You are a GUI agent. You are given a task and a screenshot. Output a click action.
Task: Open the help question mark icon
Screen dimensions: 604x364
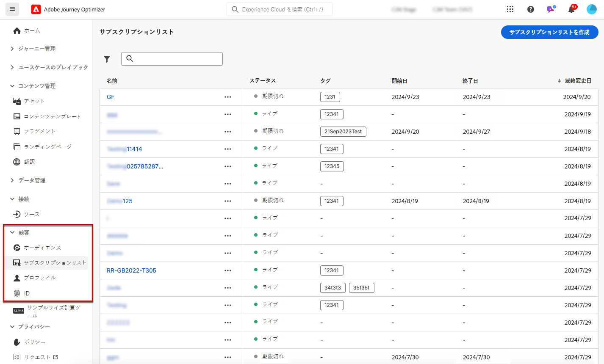(x=530, y=9)
